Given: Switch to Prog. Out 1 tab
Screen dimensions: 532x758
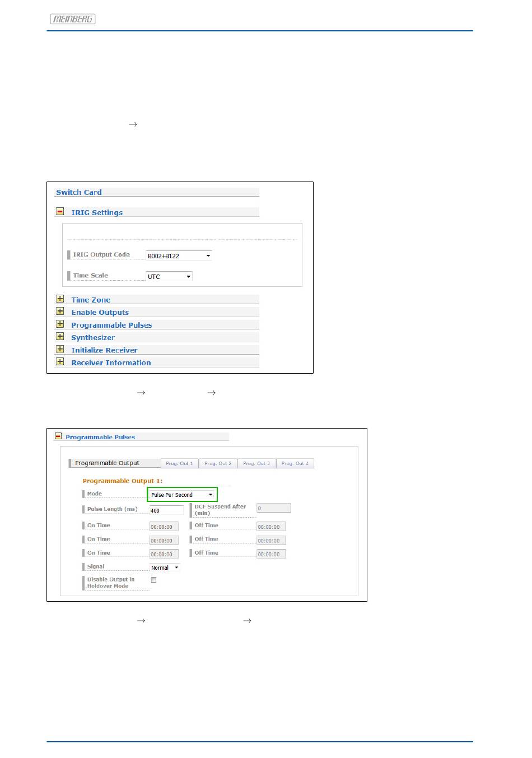Looking at the screenshot, I should (x=179, y=463).
